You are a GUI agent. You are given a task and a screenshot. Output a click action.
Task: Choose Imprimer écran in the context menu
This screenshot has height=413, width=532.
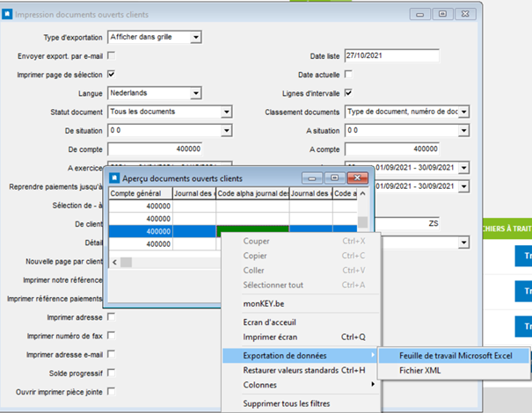300,337
